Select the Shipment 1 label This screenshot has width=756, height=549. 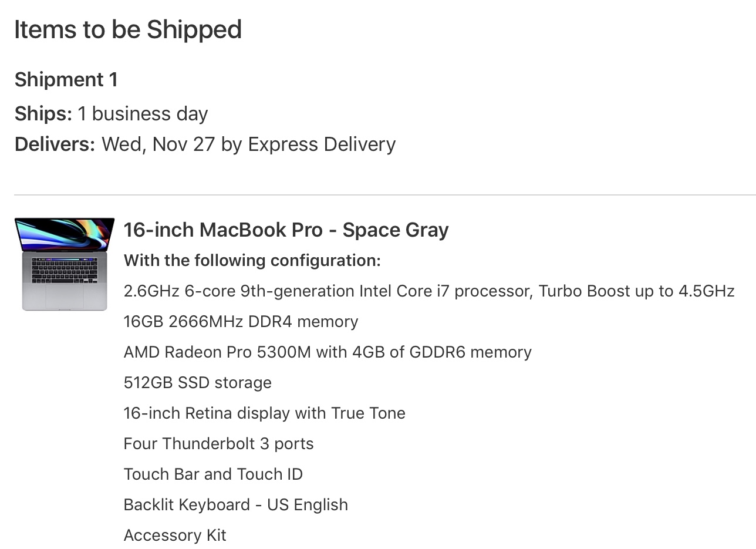point(66,79)
